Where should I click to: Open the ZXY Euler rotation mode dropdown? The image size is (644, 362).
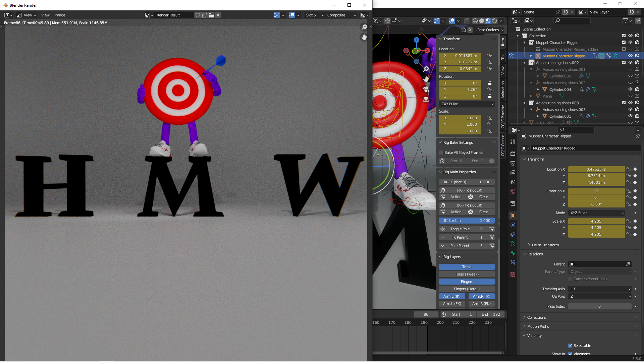click(x=467, y=104)
